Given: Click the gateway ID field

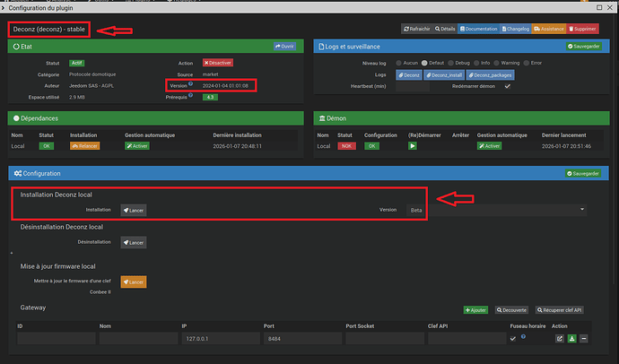Looking at the screenshot, I should [56, 338].
